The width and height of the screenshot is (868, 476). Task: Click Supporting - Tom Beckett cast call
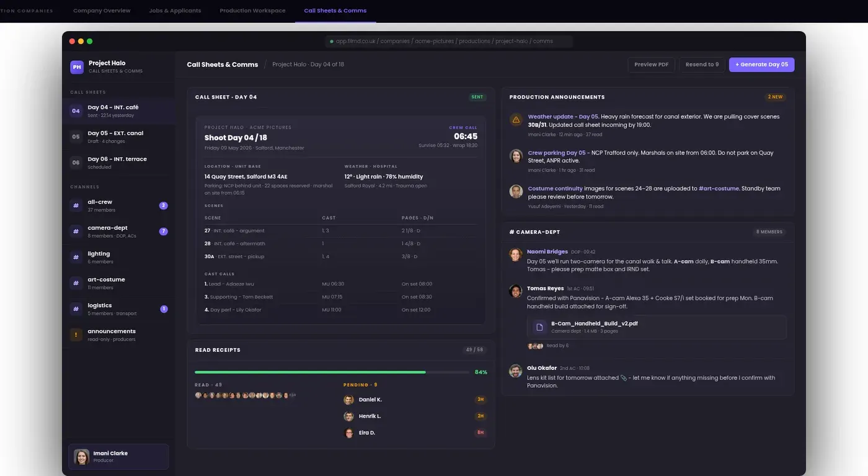(340, 297)
